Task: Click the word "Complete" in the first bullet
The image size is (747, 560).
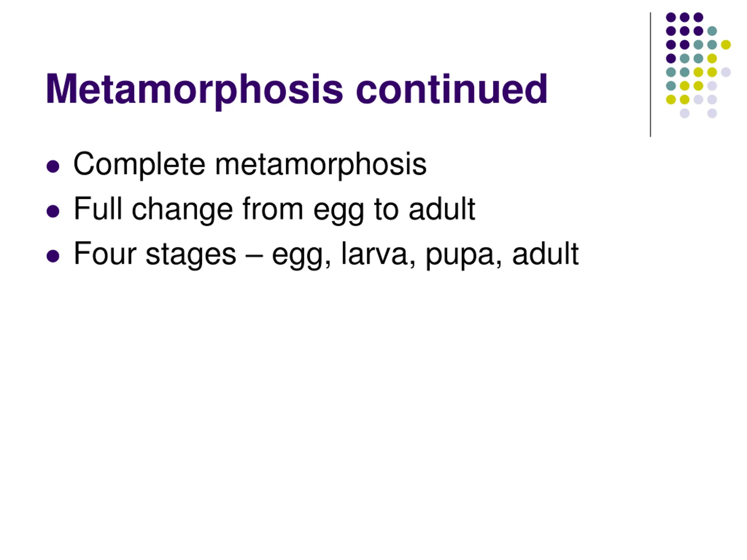Action: pos(139,164)
